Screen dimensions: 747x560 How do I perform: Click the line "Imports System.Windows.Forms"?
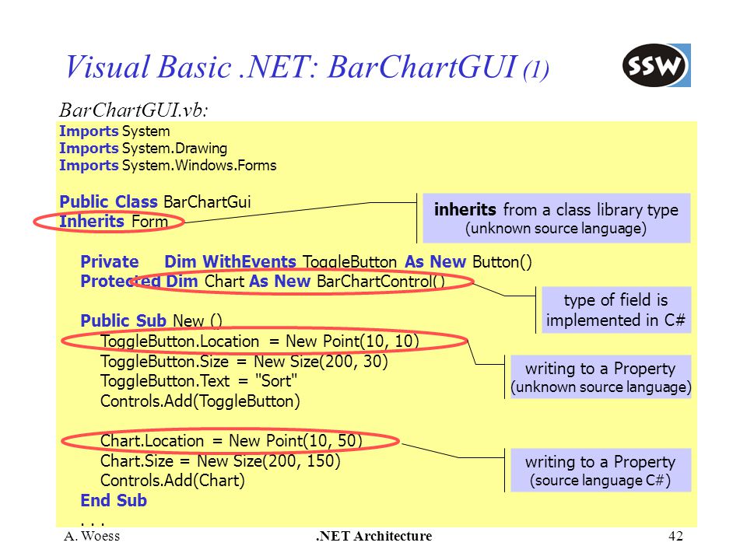(x=168, y=165)
